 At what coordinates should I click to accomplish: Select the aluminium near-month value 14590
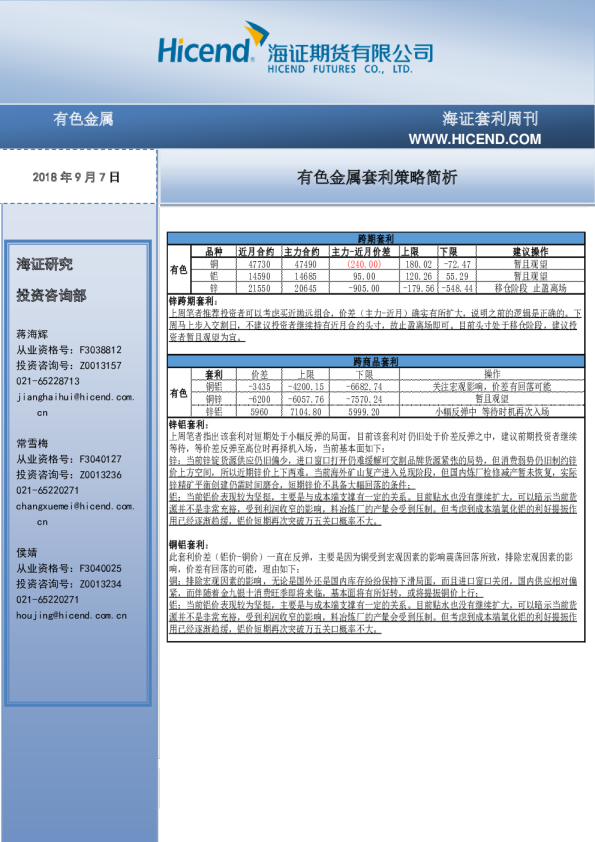coord(259,276)
